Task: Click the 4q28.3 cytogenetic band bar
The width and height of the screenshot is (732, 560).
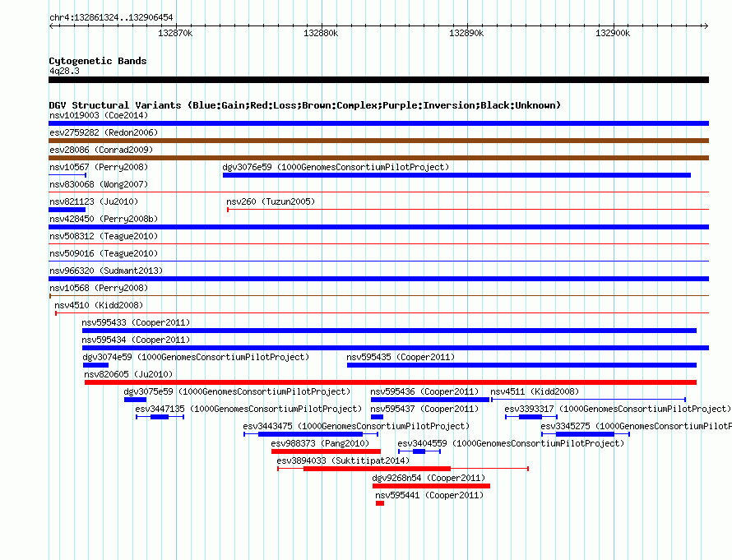Action: tap(378, 80)
